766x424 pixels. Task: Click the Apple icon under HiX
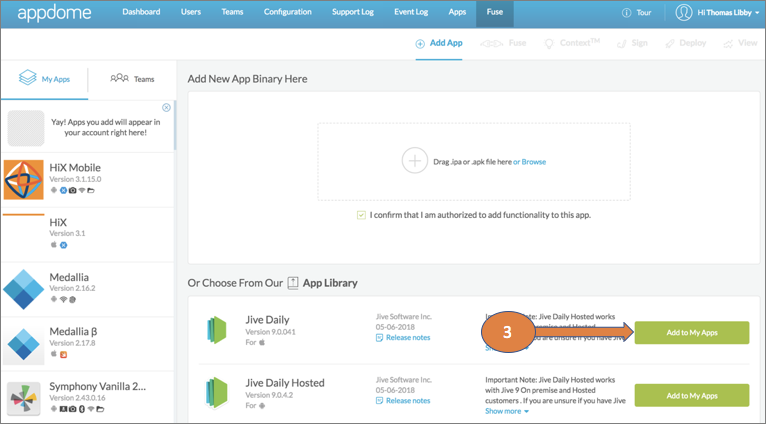54,245
